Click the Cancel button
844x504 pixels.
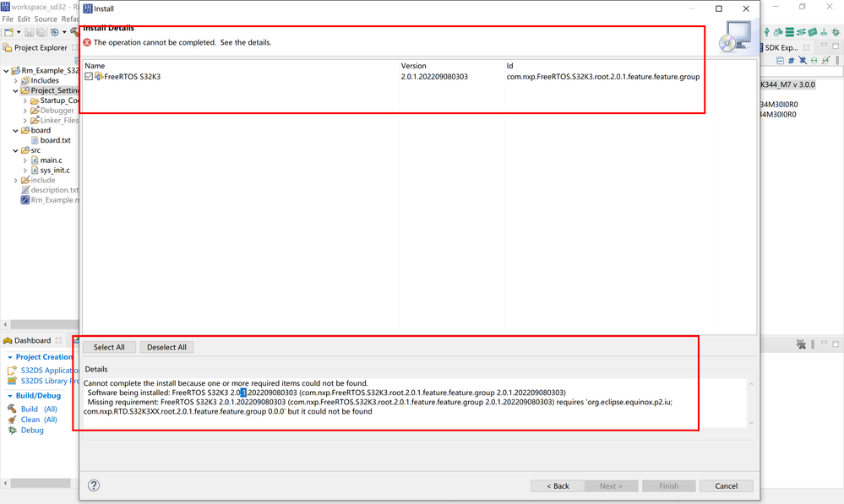[726, 485]
